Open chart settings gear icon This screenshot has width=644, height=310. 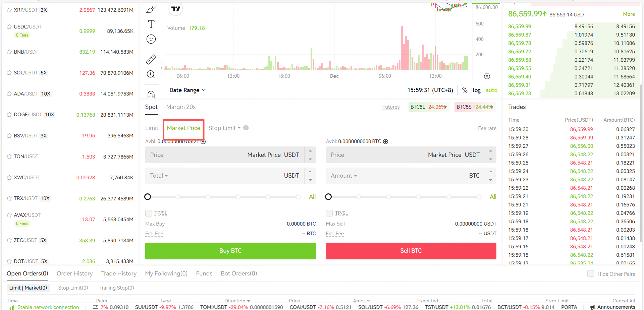(487, 76)
